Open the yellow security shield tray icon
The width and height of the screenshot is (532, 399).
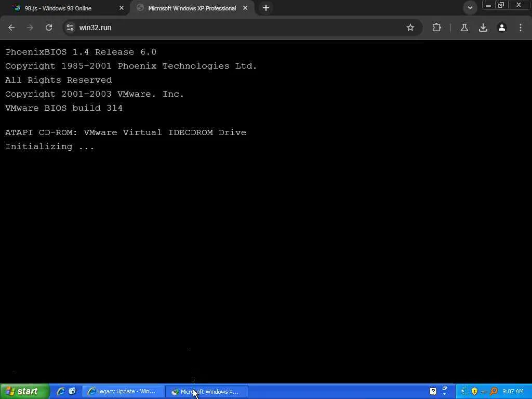click(x=474, y=391)
